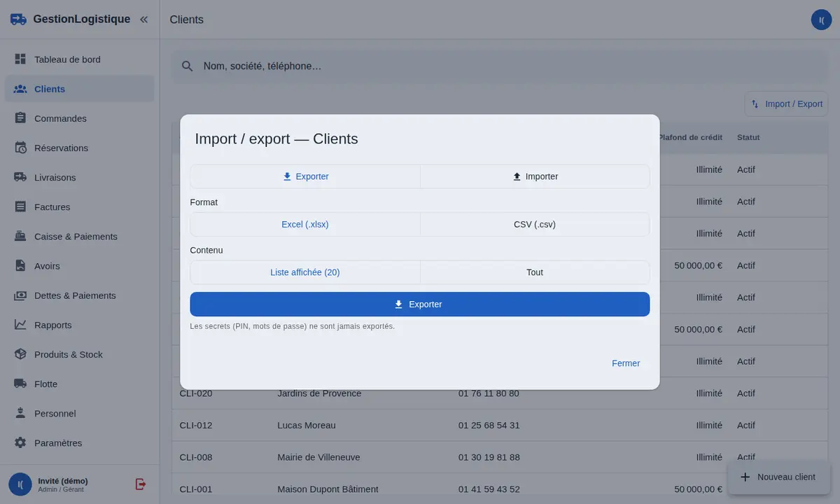Viewport: 840px width, 504px height.
Task: Open the top-right user avatar
Action: (x=821, y=20)
